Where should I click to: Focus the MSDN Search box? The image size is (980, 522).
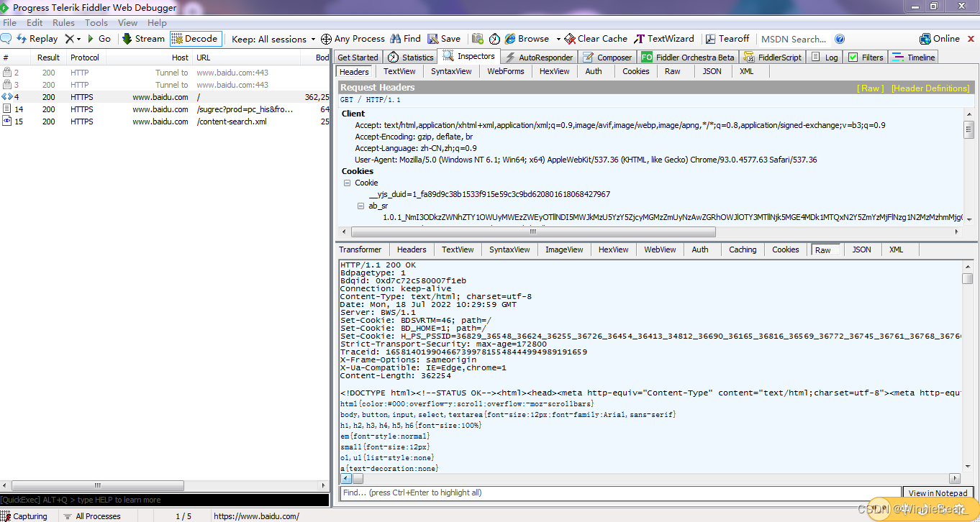(794, 39)
